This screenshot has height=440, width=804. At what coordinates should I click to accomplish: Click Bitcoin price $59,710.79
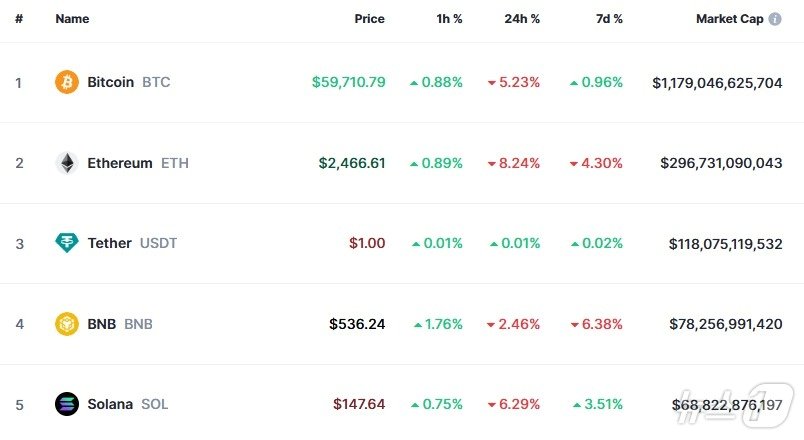point(348,82)
